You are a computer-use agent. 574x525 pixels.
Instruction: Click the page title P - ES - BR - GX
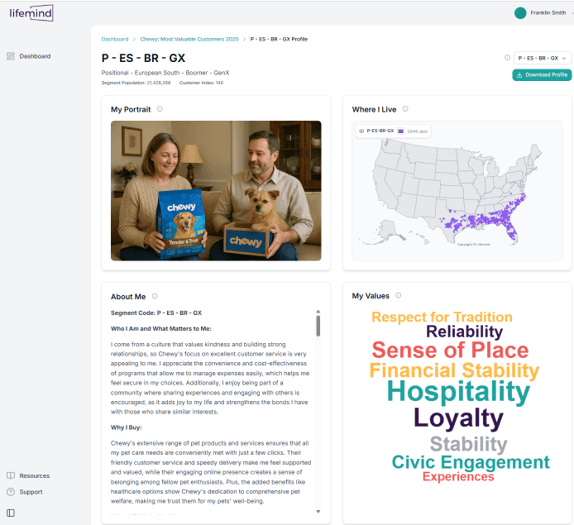coord(143,58)
